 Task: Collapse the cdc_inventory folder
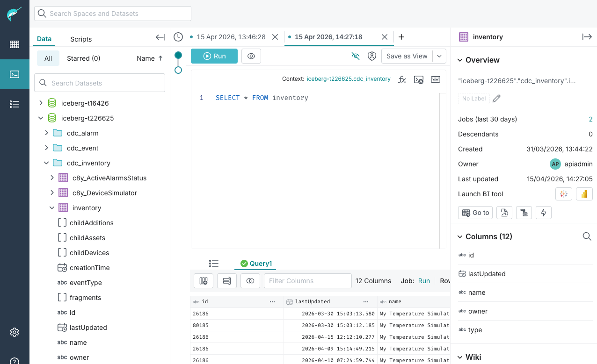tap(46, 163)
